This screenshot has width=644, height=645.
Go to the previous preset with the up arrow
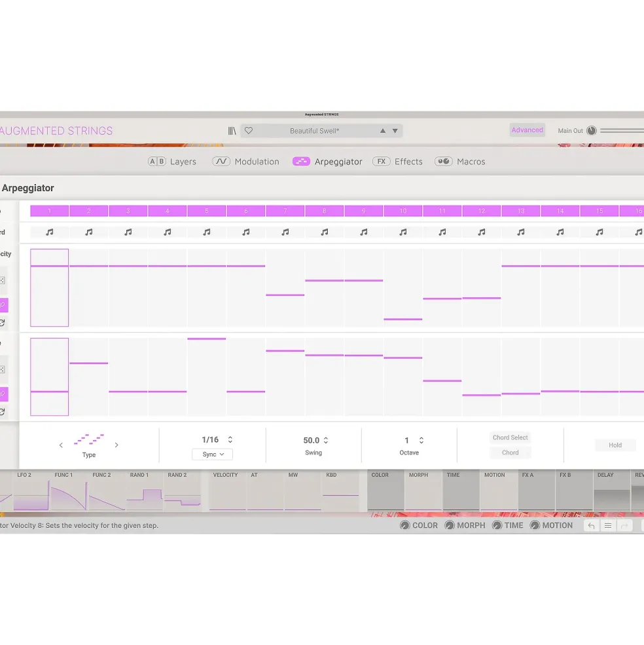click(x=382, y=131)
